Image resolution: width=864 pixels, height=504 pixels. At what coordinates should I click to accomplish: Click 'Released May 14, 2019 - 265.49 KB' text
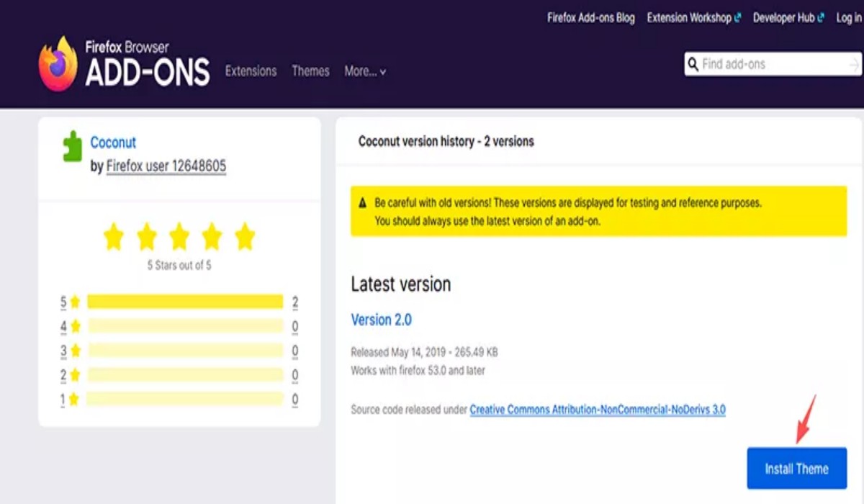[424, 353]
